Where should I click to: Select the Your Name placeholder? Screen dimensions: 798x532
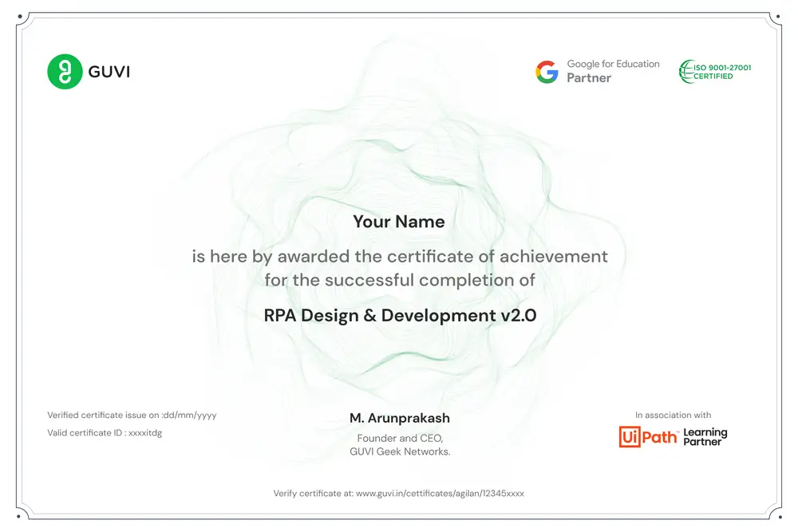[399, 222]
